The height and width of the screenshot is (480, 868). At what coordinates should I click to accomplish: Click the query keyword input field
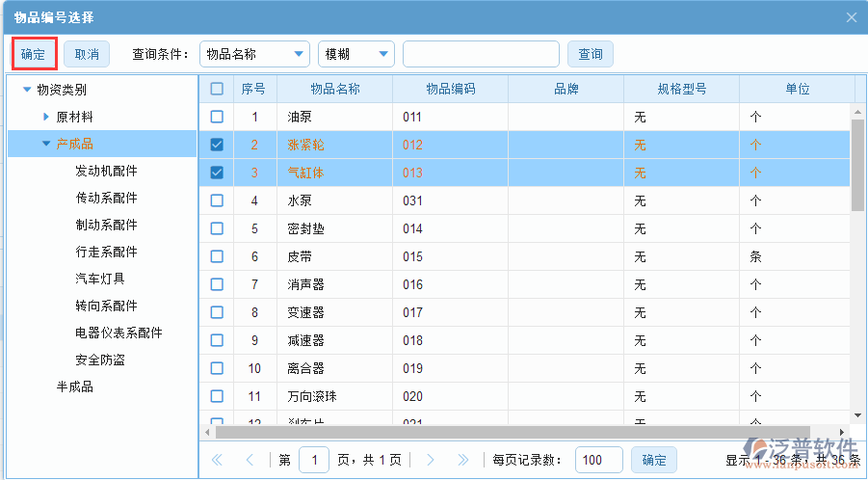tap(481, 54)
